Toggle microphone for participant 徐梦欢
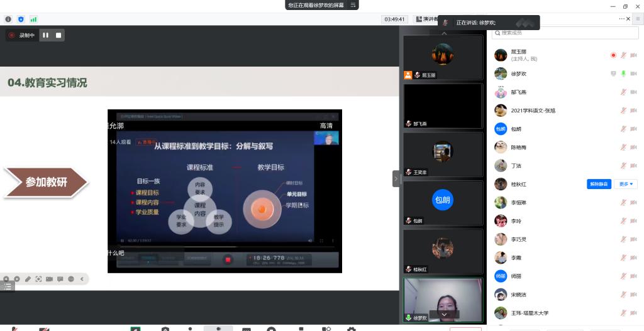This screenshot has width=644, height=331. pos(623,73)
